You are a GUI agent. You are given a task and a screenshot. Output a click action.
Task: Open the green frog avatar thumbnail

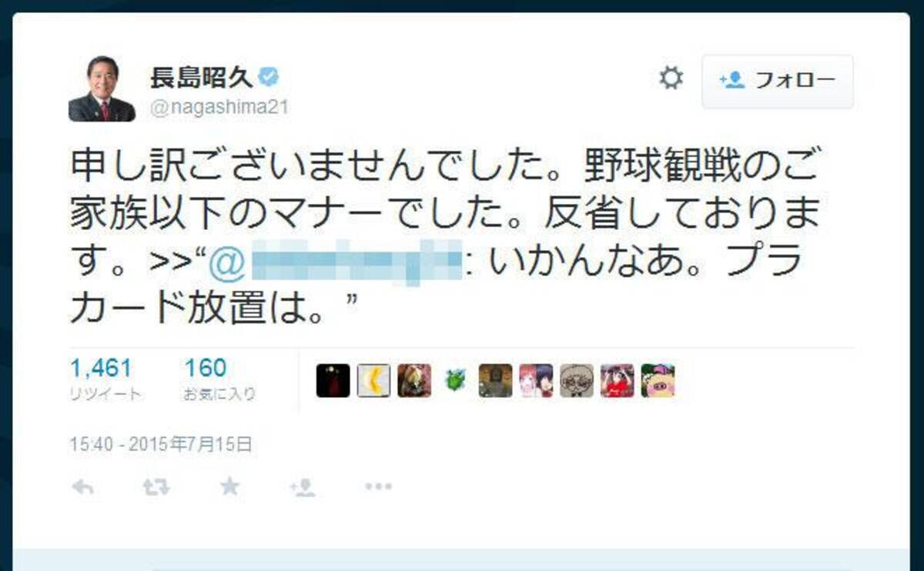point(455,380)
